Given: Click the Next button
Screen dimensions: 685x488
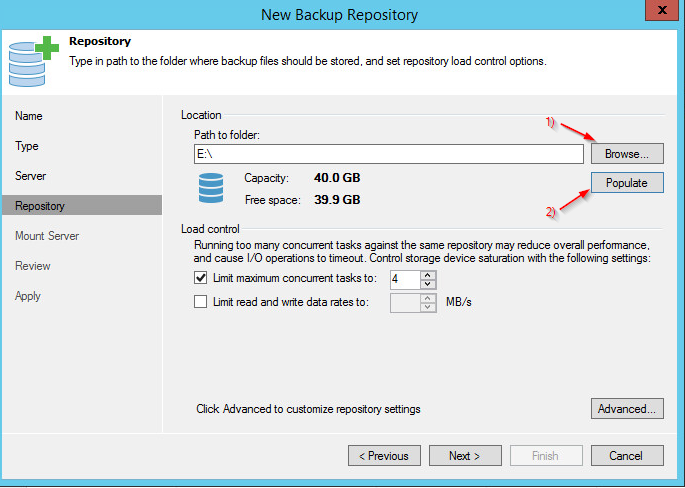Looking at the screenshot, I should pyautogui.click(x=465, y=456).
